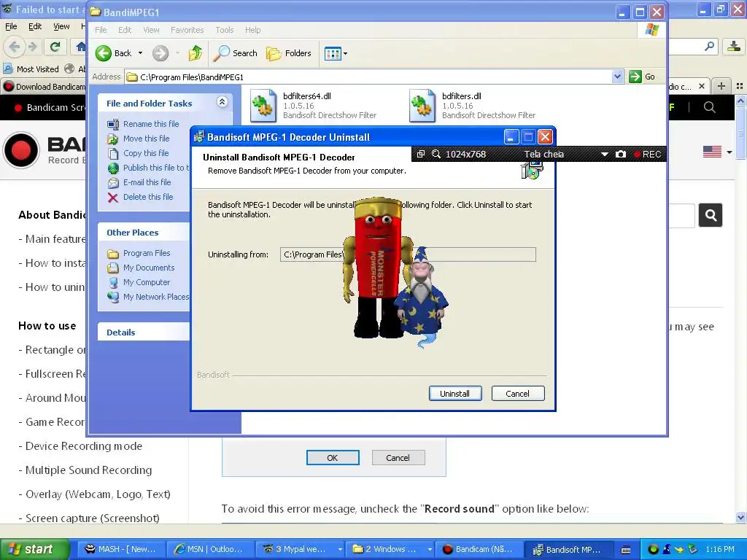Viewport: 747px width, 560px height.
Task: Open the Favorites menu in Explorer
Action: pyautogui.click(x=187, y=30)
